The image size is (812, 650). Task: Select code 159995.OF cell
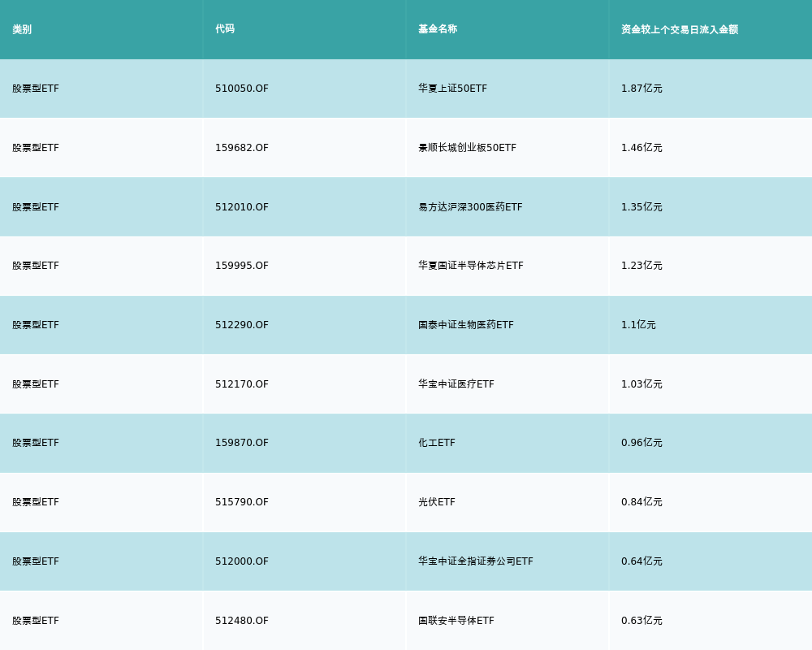click(x=242, y=266)
